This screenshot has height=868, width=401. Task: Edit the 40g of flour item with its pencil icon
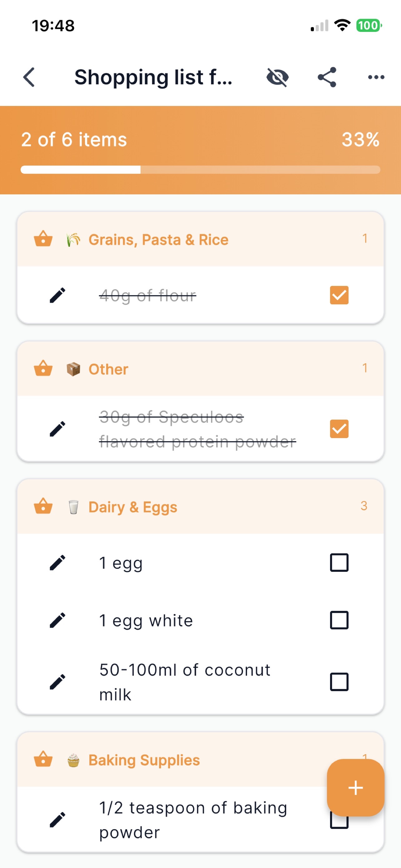point(57,296)
